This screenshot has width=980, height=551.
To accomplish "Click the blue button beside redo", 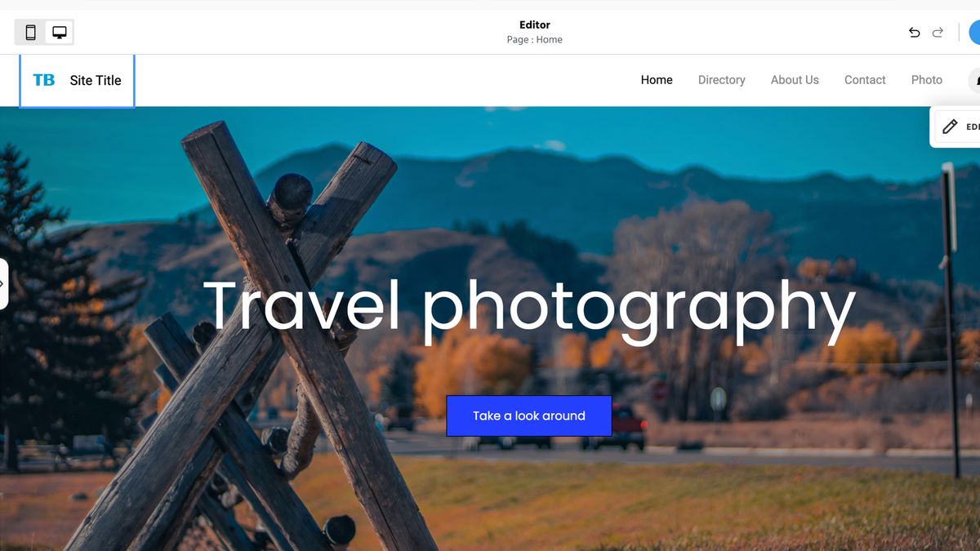I will [x=974, y=33].
